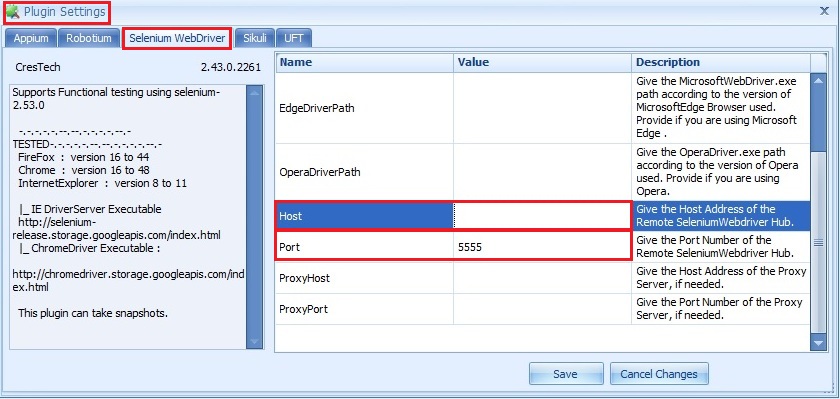Click 'This plugin can take snapshots' text
840x399 pixels.
[93, 313]
